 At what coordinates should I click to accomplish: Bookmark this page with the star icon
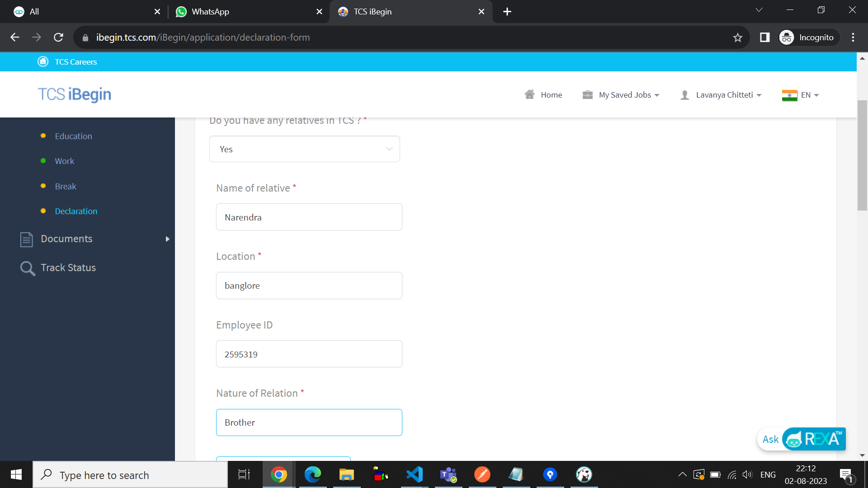pos(738,38)
